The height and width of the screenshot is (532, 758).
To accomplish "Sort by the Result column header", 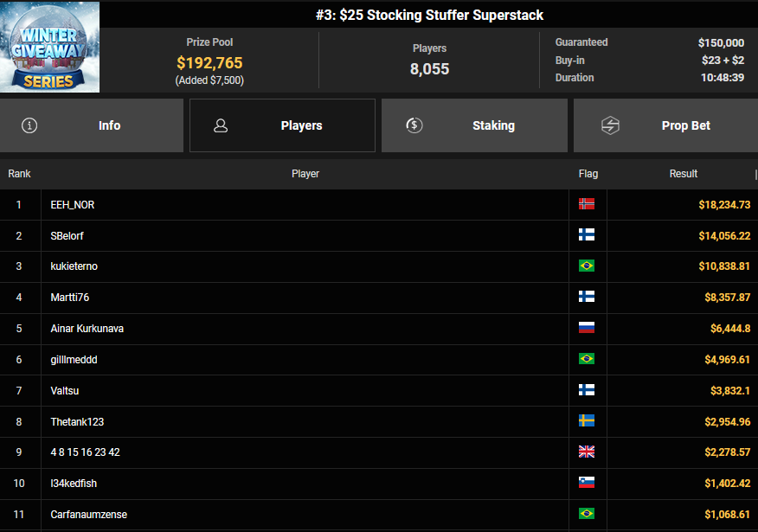I will [683, 174].
